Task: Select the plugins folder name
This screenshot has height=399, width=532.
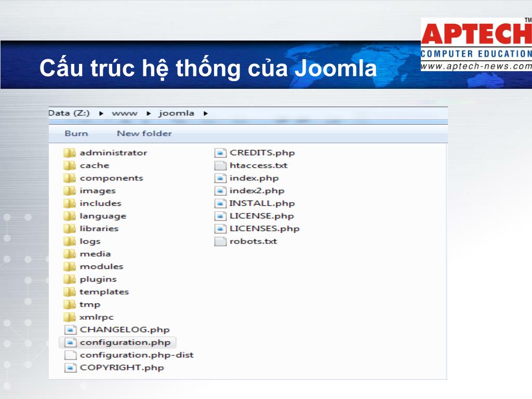Action: coord(98,279)
